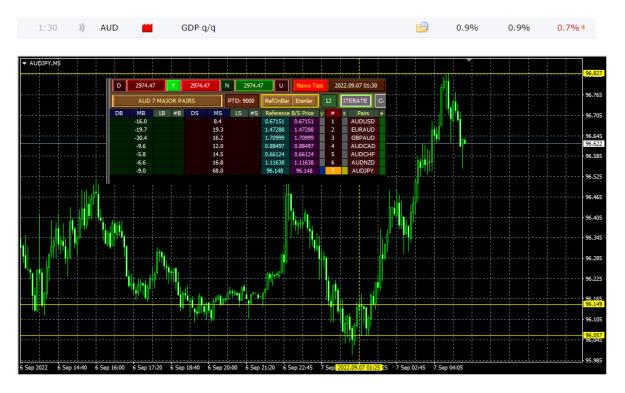Click the 96.622 current price label

[x=594, y=143]
